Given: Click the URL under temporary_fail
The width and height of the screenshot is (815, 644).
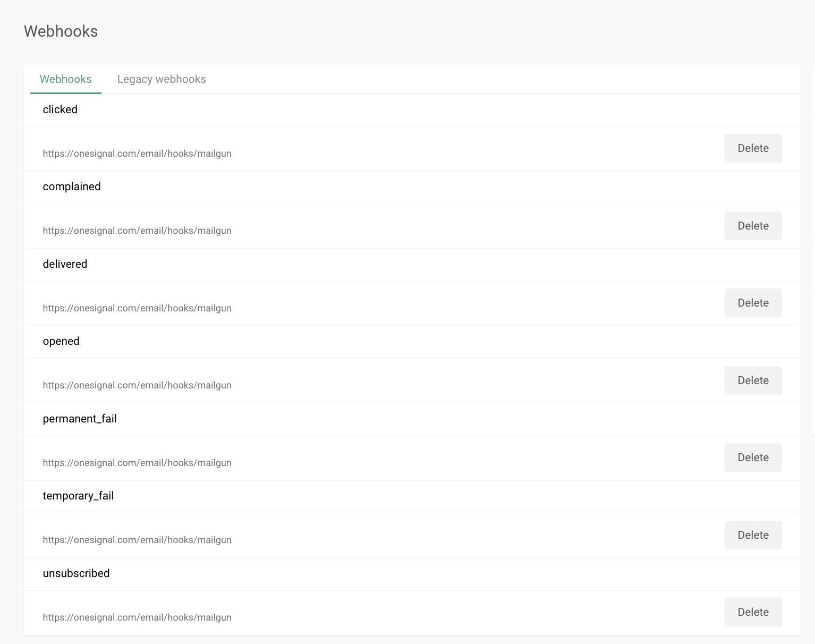Looking at the screenshot, I should click(x=137, y=540).
